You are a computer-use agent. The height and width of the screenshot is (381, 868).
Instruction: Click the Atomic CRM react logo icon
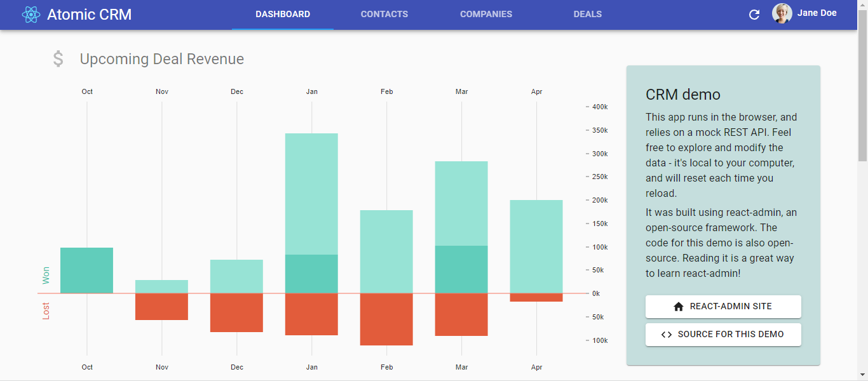pos(30,13)
